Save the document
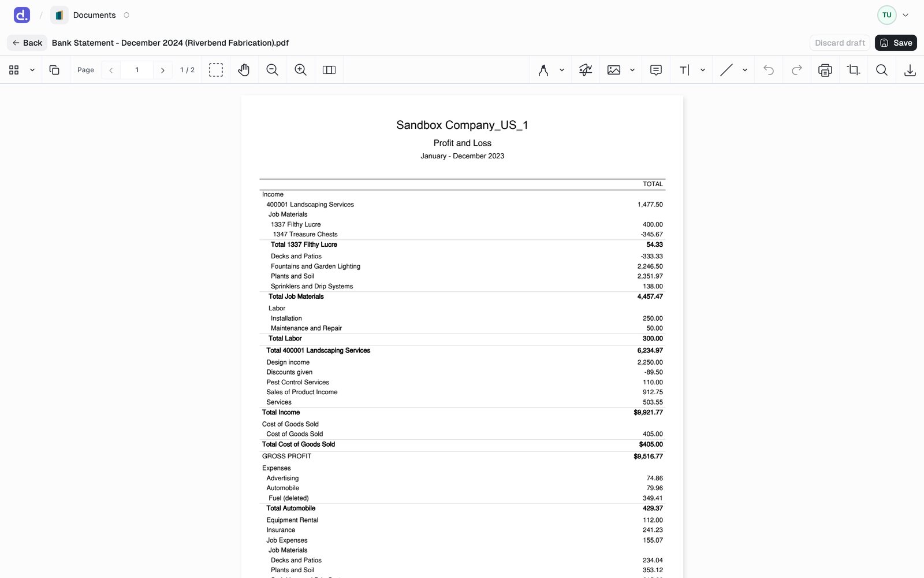Screen dimensions: 924x578 [896, 43]
